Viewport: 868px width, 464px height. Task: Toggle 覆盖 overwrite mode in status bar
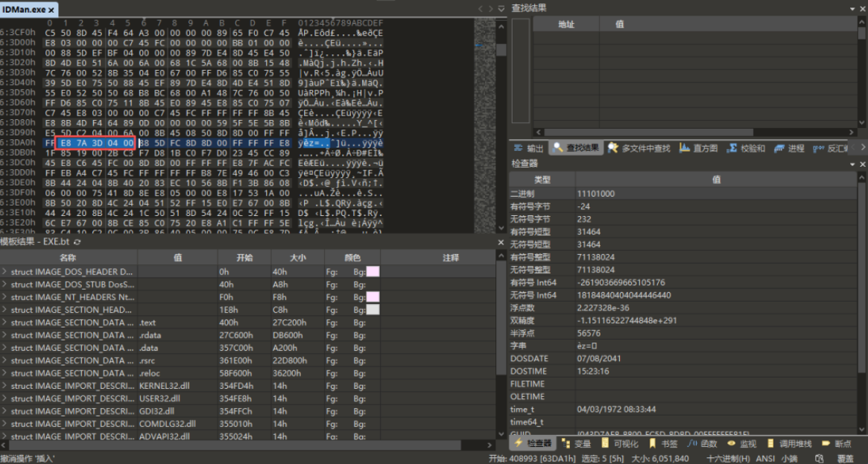[845, 459]
